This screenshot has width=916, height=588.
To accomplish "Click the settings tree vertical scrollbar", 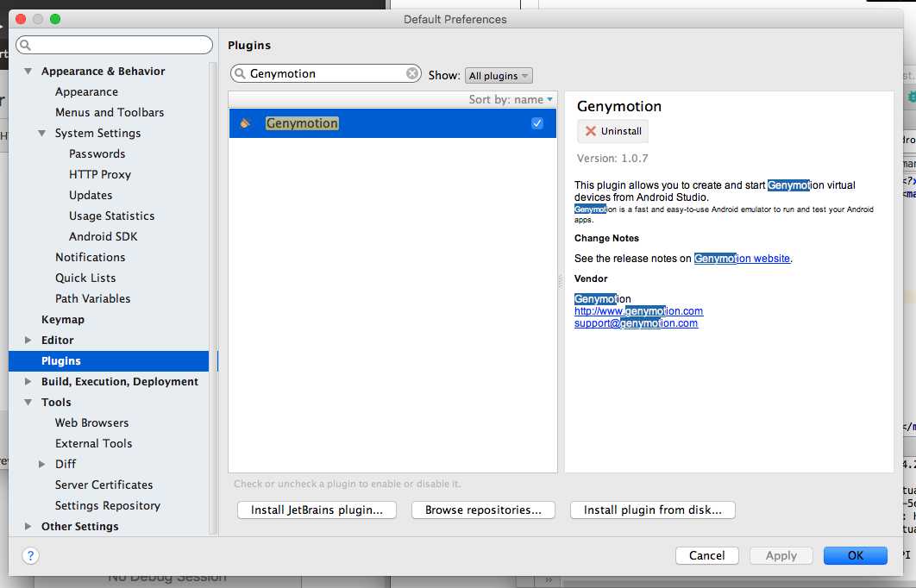I will pos(213,297).
